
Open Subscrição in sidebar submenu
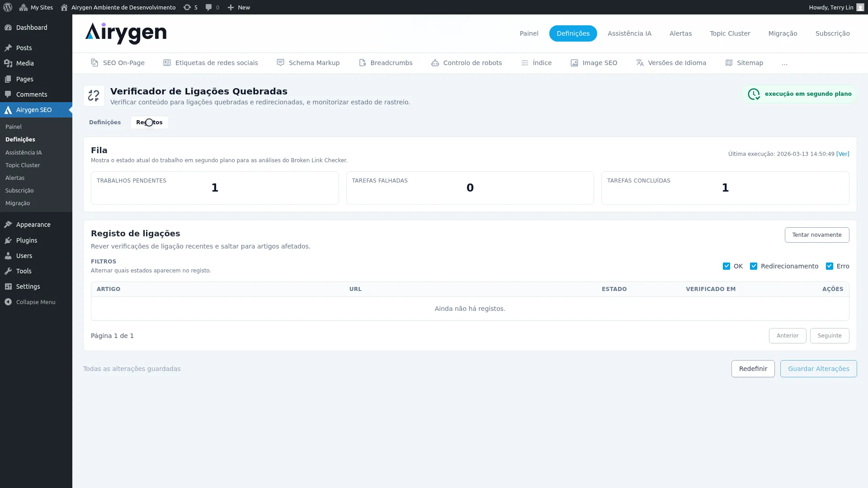[19, 191]
